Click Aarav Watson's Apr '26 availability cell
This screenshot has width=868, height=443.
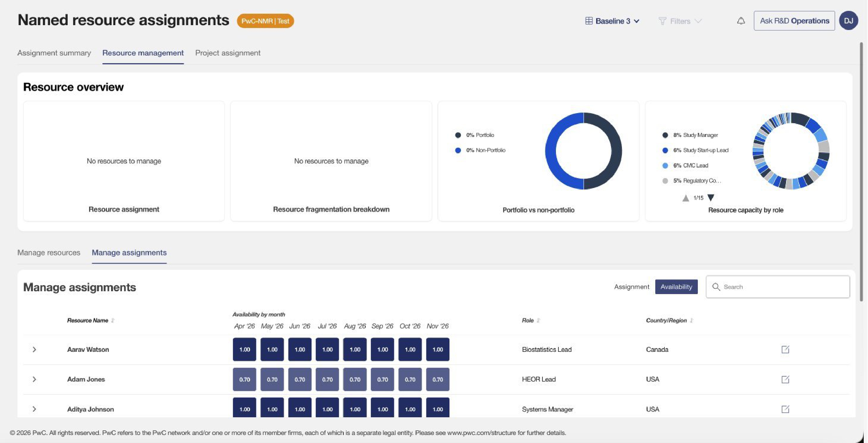(244, 350)
